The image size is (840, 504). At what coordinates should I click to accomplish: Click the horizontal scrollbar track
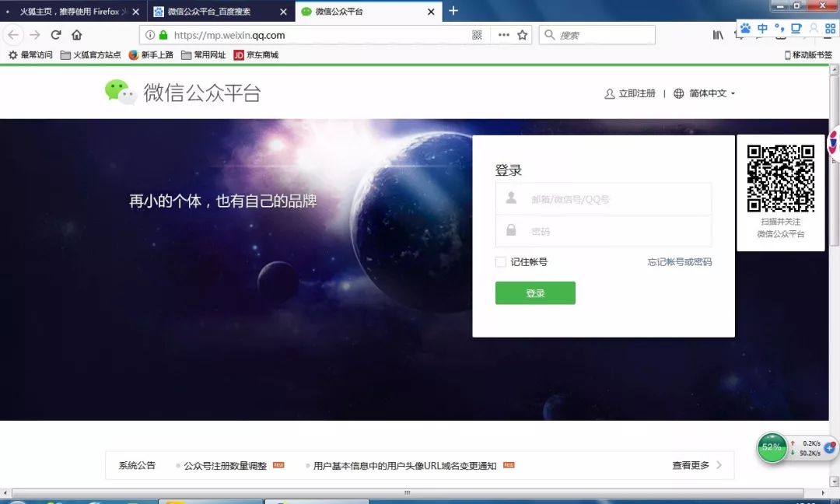point(407,492)
